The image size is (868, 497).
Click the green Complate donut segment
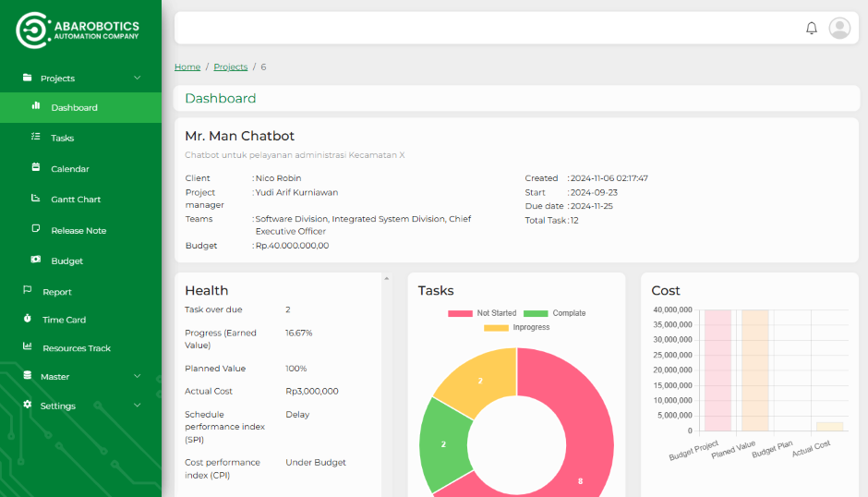[443, 444]
